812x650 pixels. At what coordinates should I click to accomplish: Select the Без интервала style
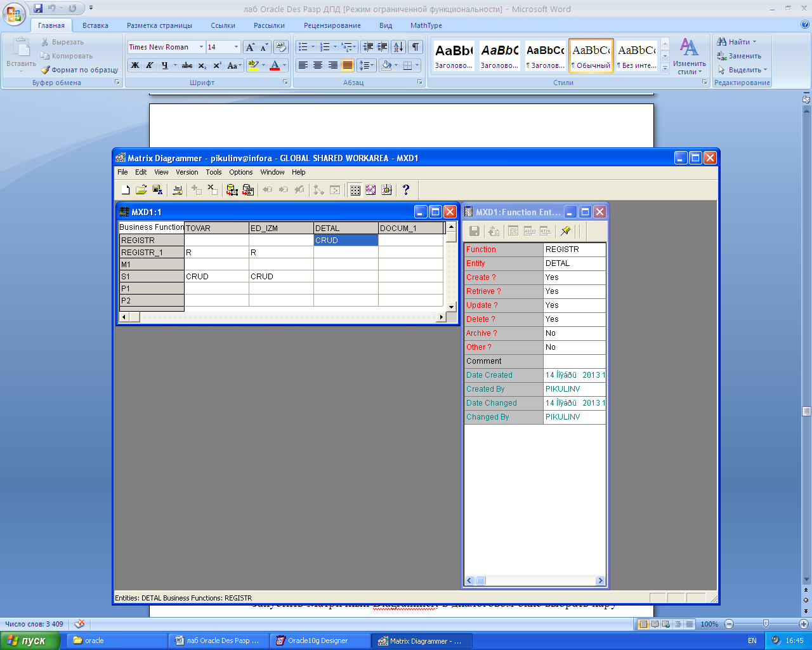coord(637,56)
